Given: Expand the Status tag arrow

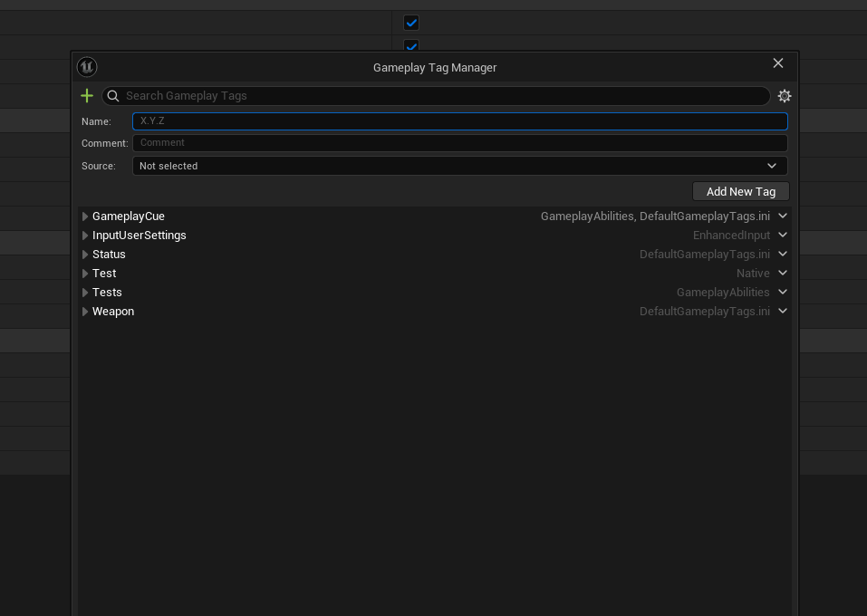Looking at the screenshot, I should (84, 255).
